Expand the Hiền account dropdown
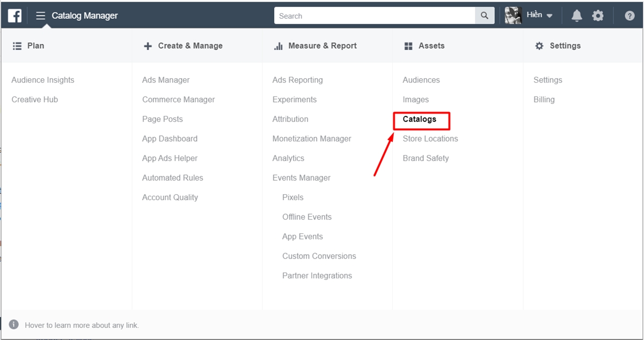Image resolution: width=644 pixels, height=340 pixels. tap(540, 16)
